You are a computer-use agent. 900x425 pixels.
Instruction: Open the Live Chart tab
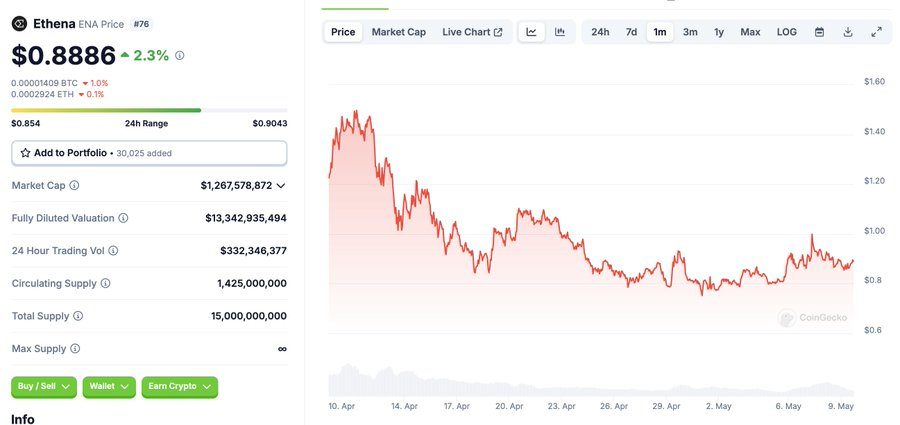(472, 32)
